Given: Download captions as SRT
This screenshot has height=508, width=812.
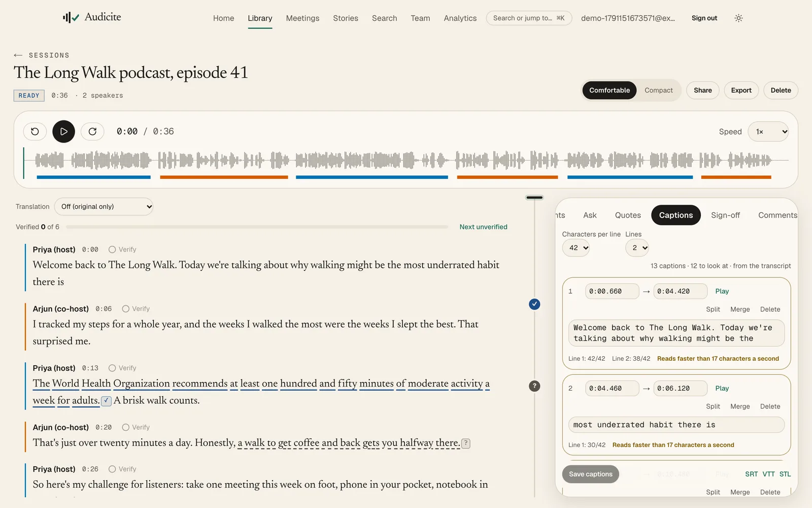Looking at the screenshot, I should click(x=751, y=474).
